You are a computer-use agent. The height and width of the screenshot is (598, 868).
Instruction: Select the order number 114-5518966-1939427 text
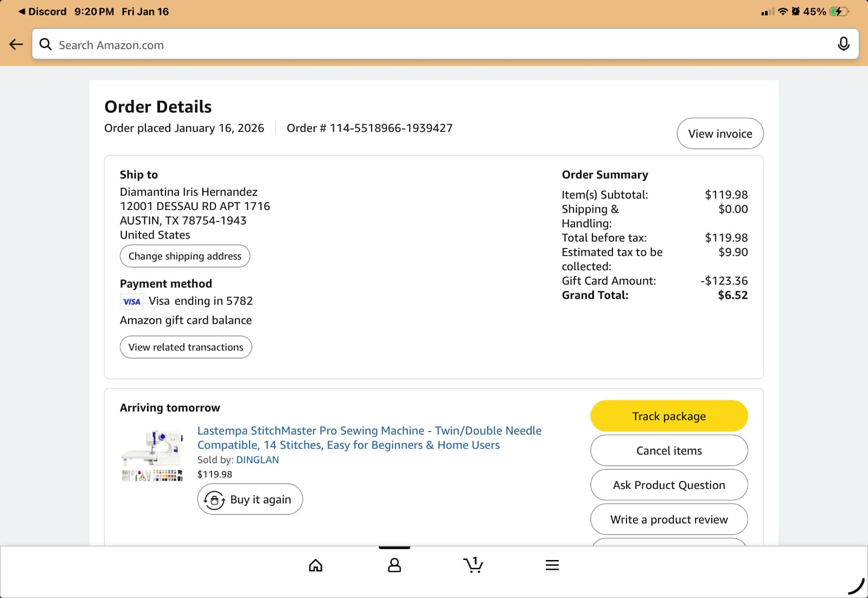tap(391, 128)
